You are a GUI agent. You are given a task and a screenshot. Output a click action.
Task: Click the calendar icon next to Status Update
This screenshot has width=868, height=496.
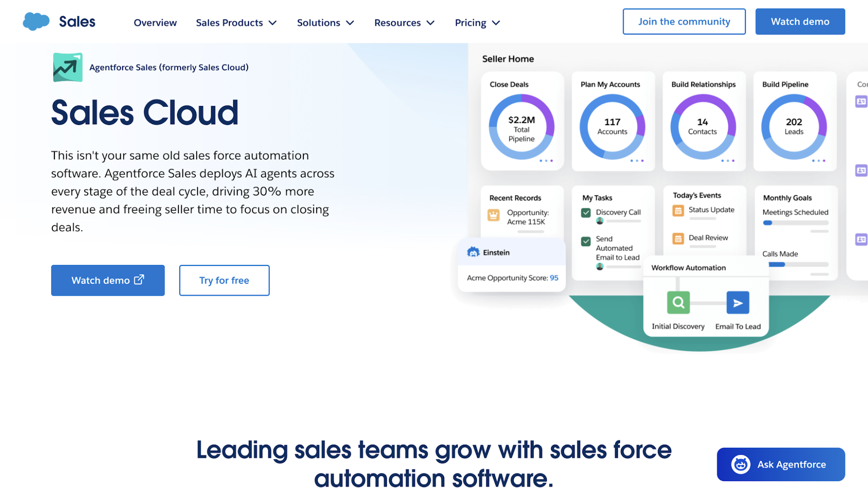pos(678,211)
